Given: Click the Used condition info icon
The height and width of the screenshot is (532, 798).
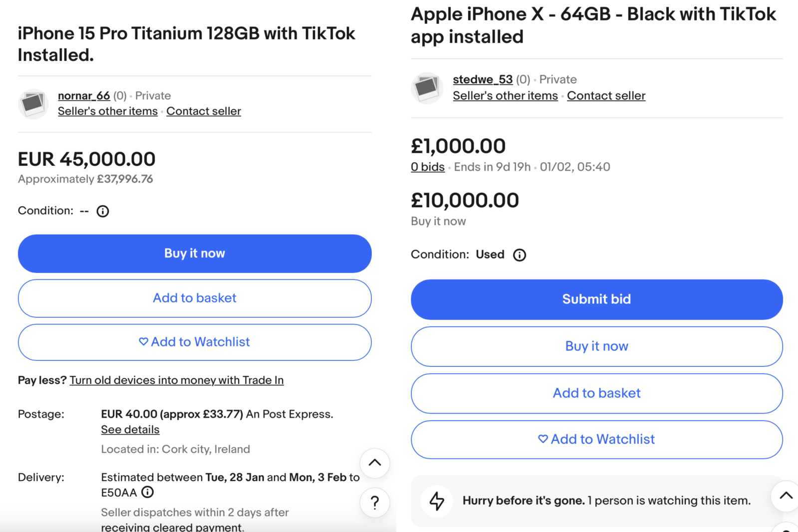Looking at the screenshot, I should (x=520, y=255).
